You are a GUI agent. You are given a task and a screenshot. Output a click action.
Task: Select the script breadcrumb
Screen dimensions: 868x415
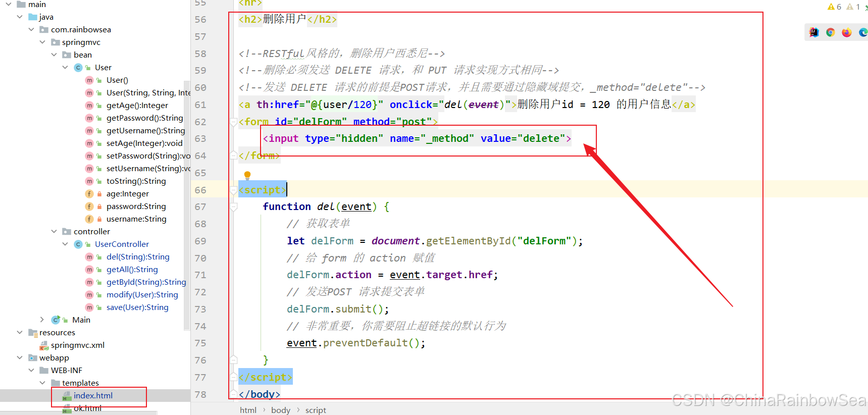pos(316,410)
